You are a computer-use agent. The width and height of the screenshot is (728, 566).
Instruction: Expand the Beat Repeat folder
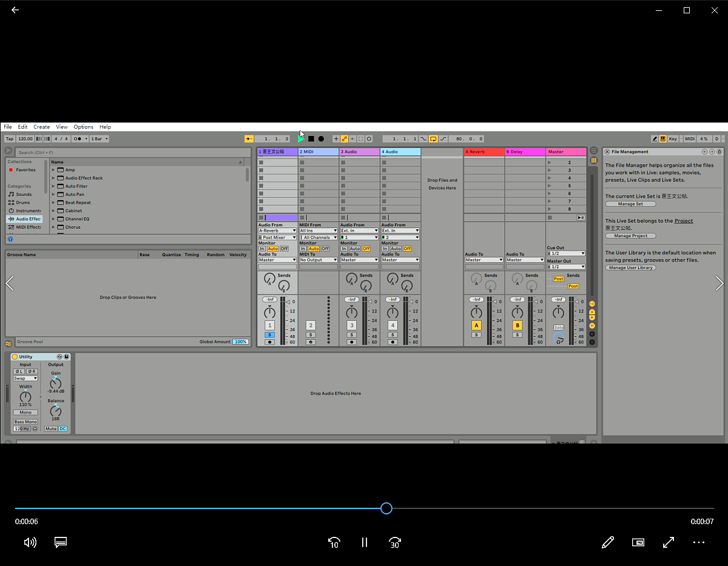[53, 203]
